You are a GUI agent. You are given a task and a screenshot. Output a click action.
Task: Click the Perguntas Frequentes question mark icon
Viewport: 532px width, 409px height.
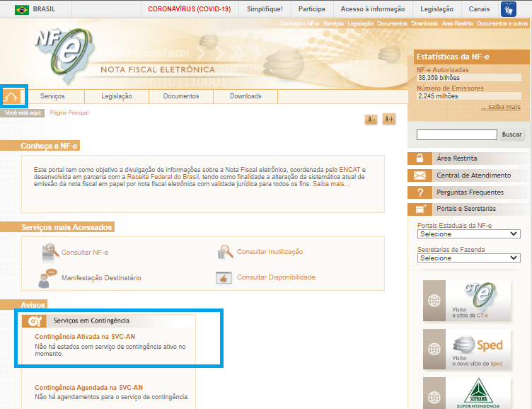pos(420,192)
